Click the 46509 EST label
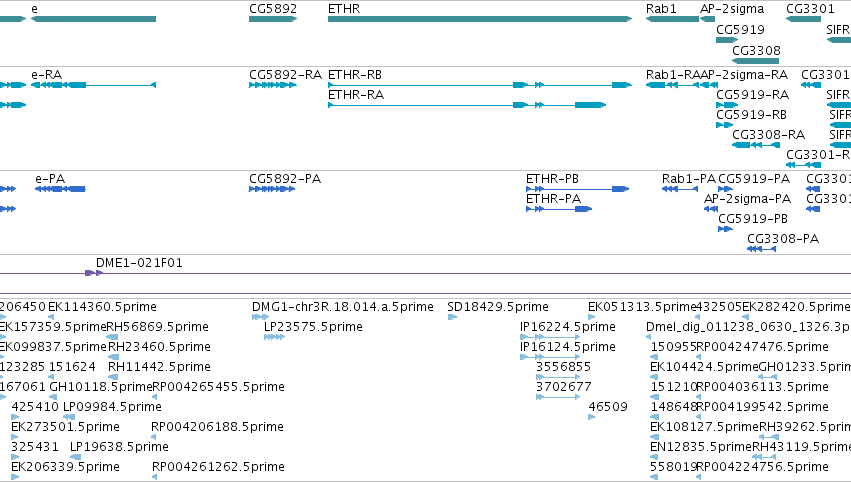The width and height of the screenshot is (851, 482). point(608,407)
